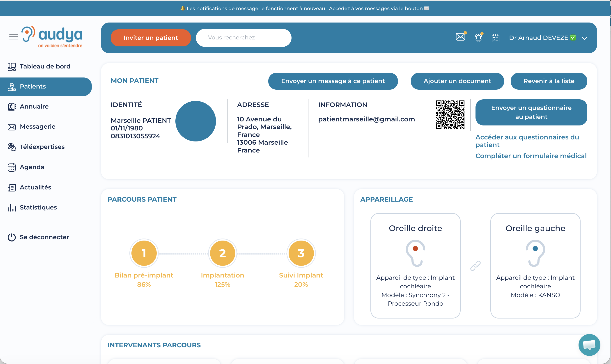
Task: Open the chat bubble in bottom corner
Action: [x=589, y=345]
